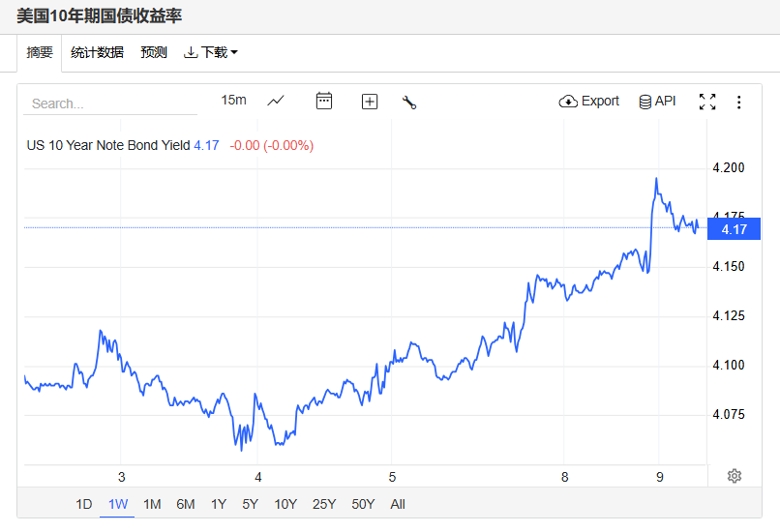
Task: Click the 4.17 current price label
Action: click(x=734, y=229)
